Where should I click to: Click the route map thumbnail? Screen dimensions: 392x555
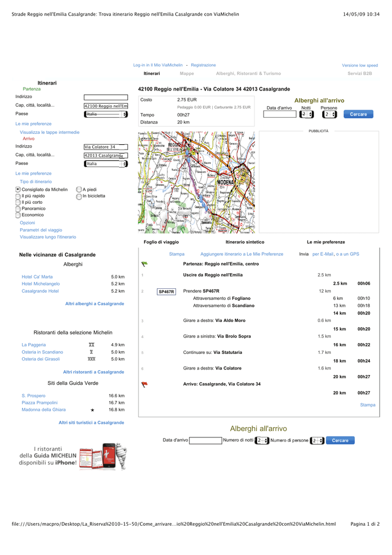tap(196, 183)
